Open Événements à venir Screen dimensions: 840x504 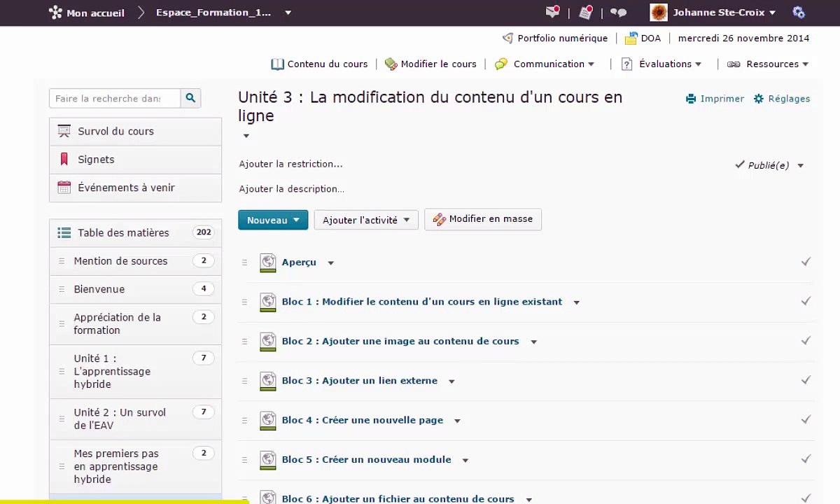point(135,188)
